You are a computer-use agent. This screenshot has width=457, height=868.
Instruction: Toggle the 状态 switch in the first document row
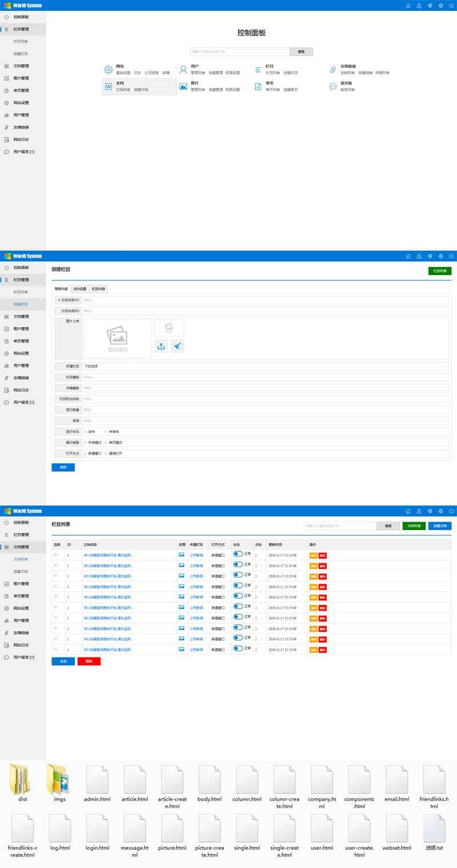pos(238,554)
